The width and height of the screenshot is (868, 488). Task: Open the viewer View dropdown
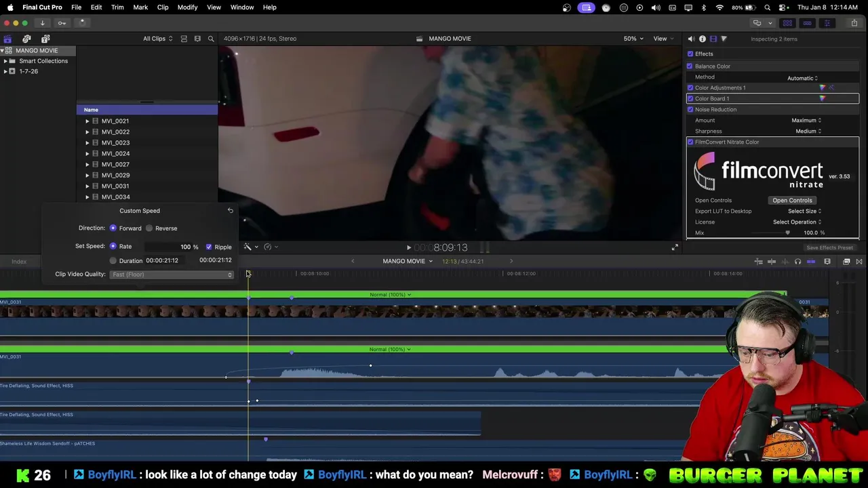(663, 39)
